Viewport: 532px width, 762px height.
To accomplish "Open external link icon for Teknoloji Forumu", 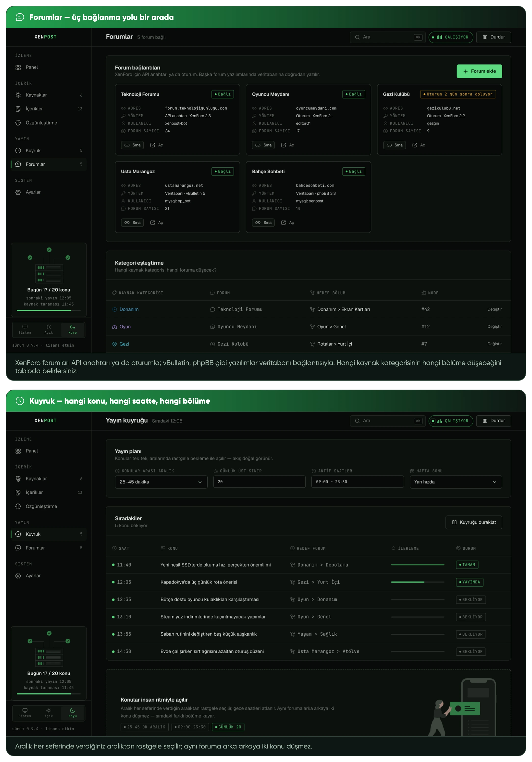I will [153, 145].
